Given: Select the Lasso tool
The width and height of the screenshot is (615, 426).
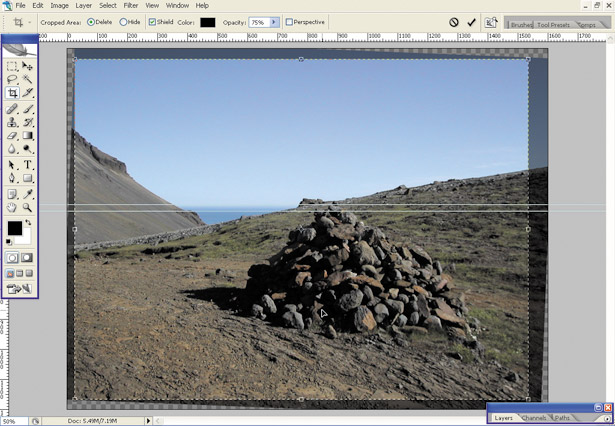Looking at the screenshot, I should pyautogui.click(x=12, y=79).
